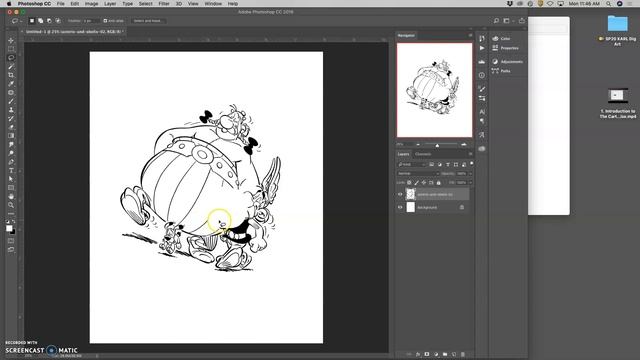Select the Gradient tool
Viewport: 640px width, 360px height.
click(x=11, y=136)
